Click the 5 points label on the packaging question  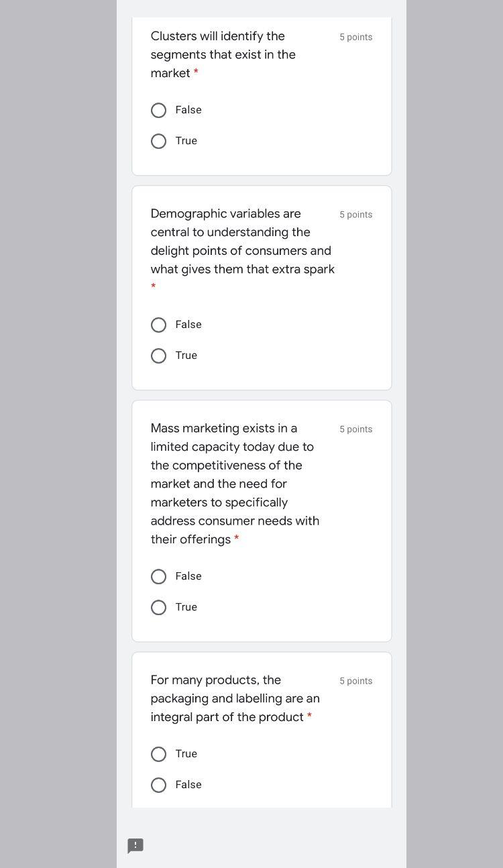click(x=355, y=681)
